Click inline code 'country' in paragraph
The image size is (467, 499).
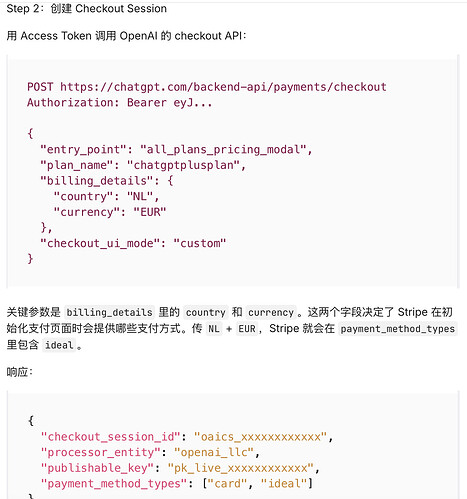click(x=206, y=312)
